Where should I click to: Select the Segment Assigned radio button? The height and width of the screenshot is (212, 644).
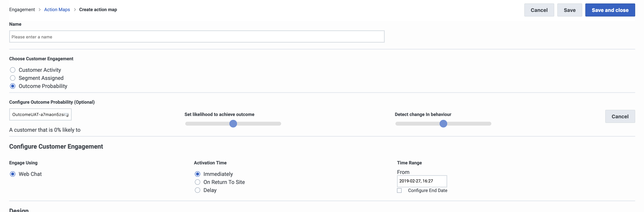(x=13, y=78)
